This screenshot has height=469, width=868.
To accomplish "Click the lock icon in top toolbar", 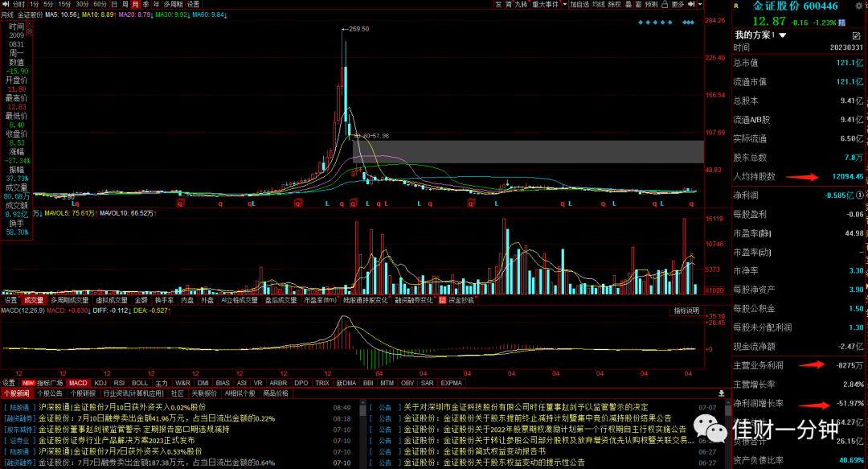I will click(x=665, y=5).
